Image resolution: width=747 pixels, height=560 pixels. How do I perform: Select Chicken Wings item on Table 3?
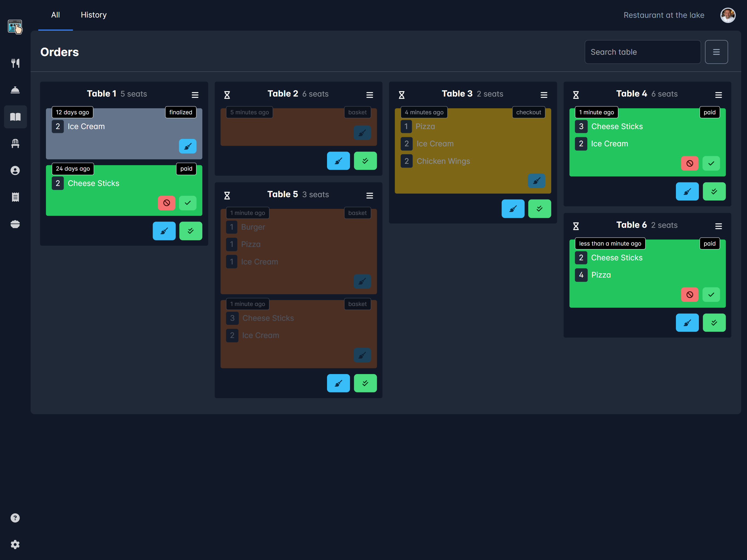(443, 161)
